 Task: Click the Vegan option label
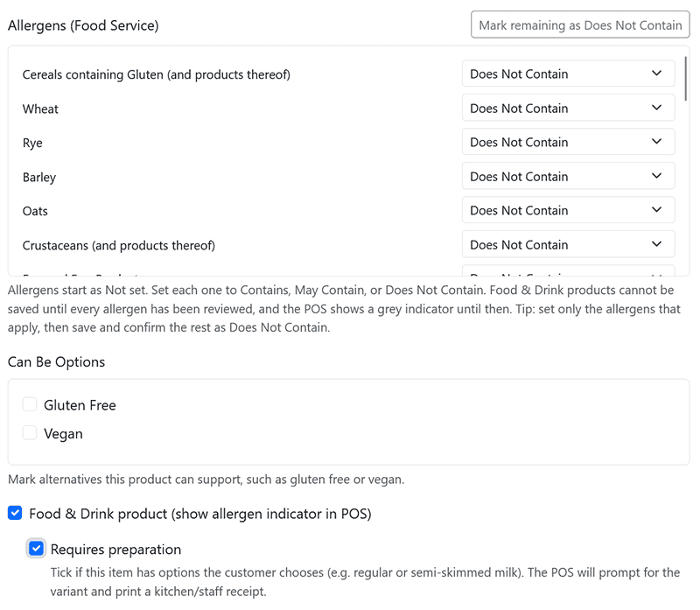[x=63, y=433]
